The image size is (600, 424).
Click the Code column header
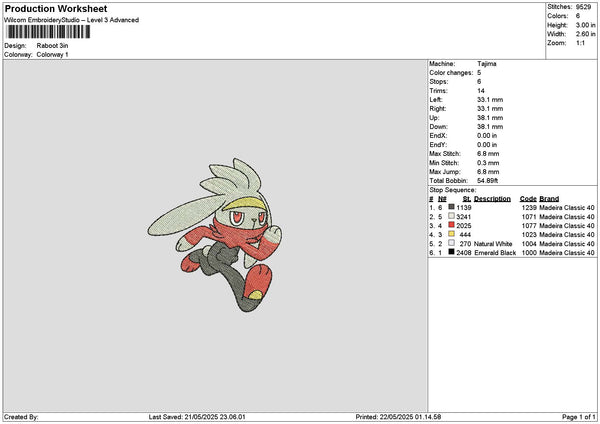(x=528, y=199)
